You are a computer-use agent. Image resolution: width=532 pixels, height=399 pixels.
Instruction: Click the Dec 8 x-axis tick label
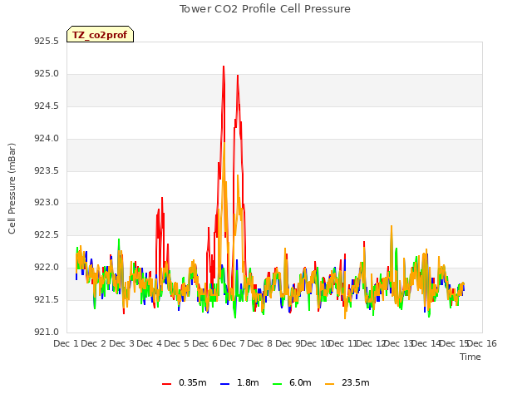tap(260, 343)
